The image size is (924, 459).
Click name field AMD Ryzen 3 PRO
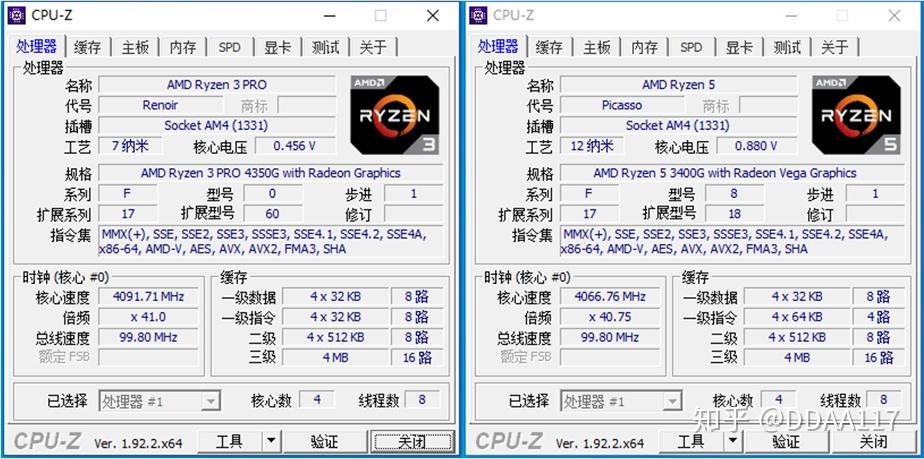pyautogui.click(x=217, y=85)
